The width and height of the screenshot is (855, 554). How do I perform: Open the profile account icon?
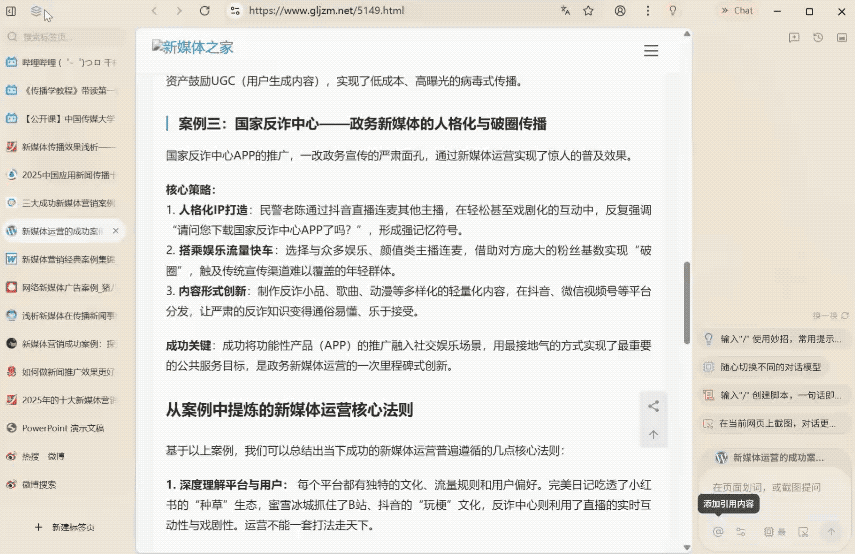(620, 11)
